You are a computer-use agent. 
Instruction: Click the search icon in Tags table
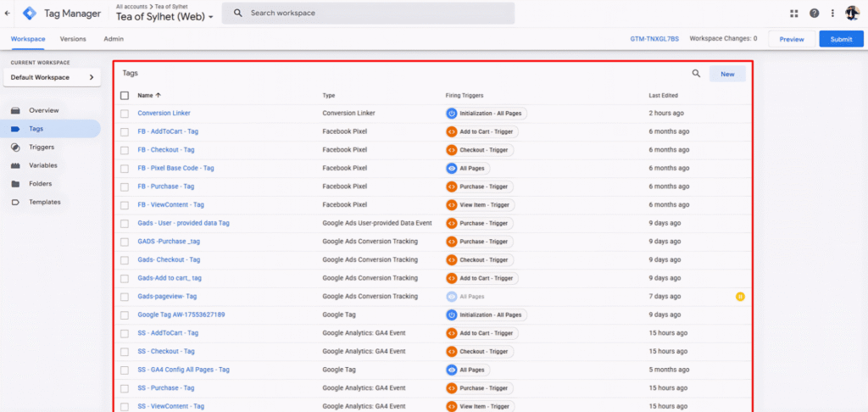[x=696, y=75]
